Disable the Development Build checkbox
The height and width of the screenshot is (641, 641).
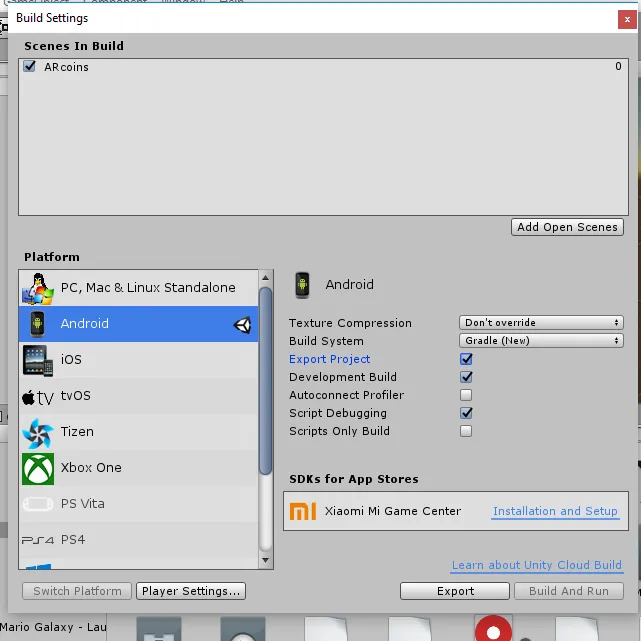point(466,377)
